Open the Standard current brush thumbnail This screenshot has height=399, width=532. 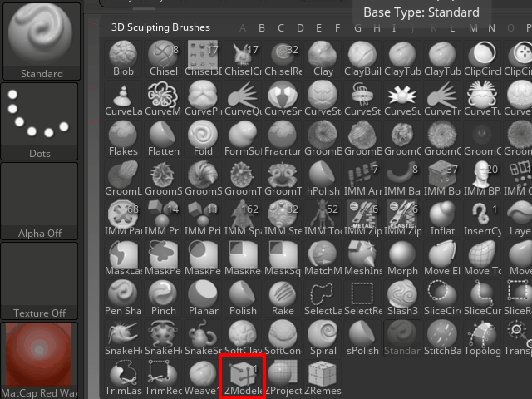42,42
